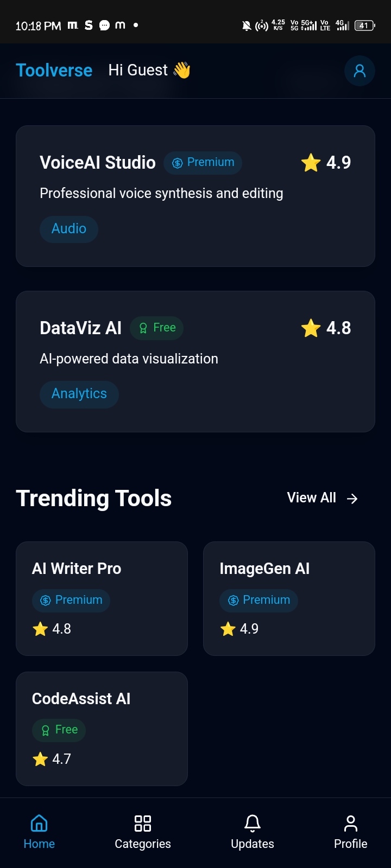Open the user account icon in header
Screen dimensions: 391x868
(x=360, y=71)
